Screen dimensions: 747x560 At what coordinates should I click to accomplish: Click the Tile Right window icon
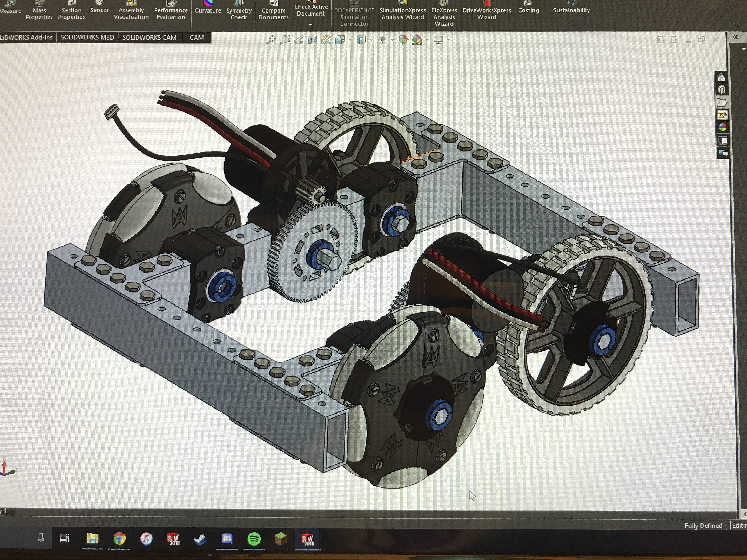674,39
